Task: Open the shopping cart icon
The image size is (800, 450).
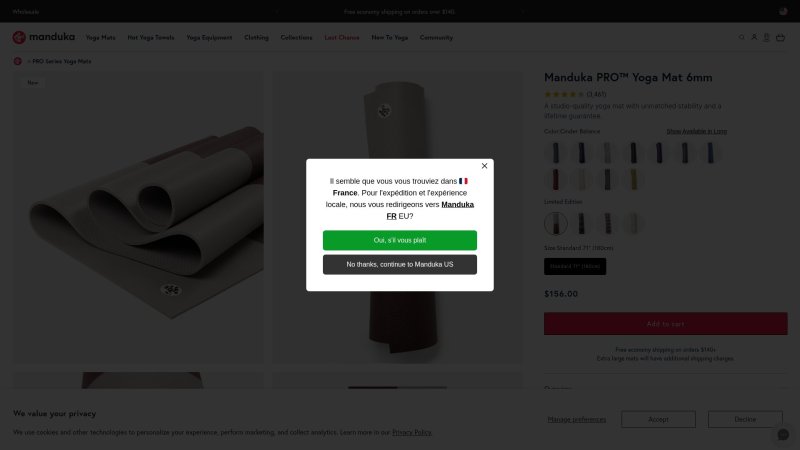Action: tap(780, 37)
